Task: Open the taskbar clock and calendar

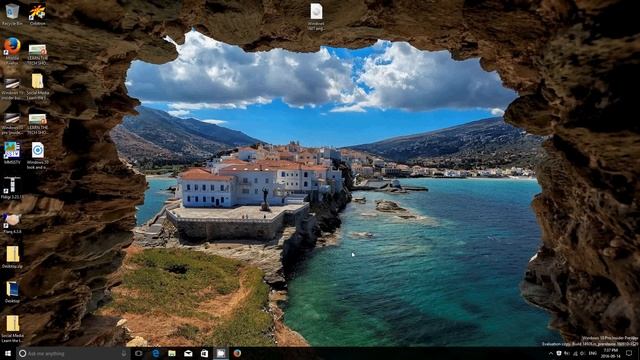Action: click(611, 353)
